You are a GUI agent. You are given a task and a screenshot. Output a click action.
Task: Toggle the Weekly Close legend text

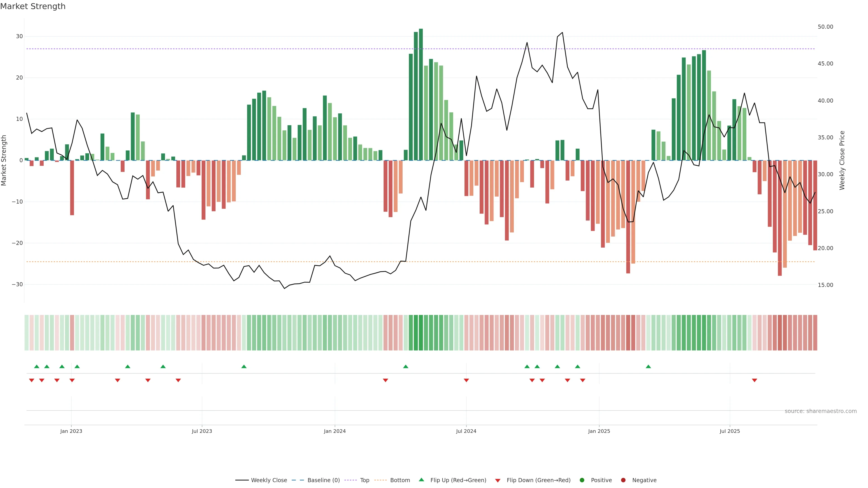269,480
